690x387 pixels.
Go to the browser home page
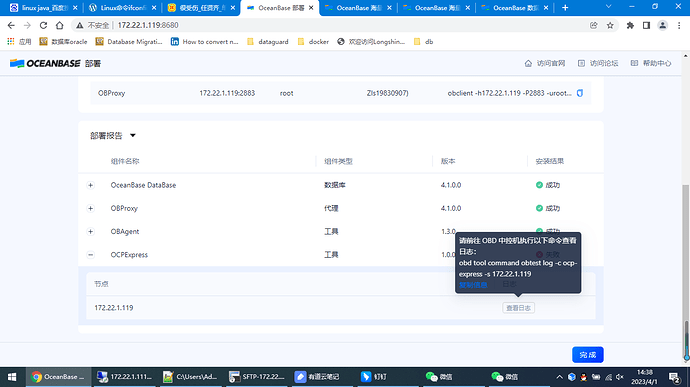pyautogui.click(x=59, y=26)
